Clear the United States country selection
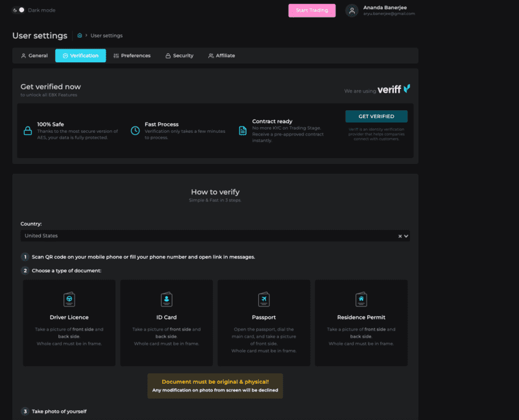Screen dimensions: 519x420 click(400, 236)
